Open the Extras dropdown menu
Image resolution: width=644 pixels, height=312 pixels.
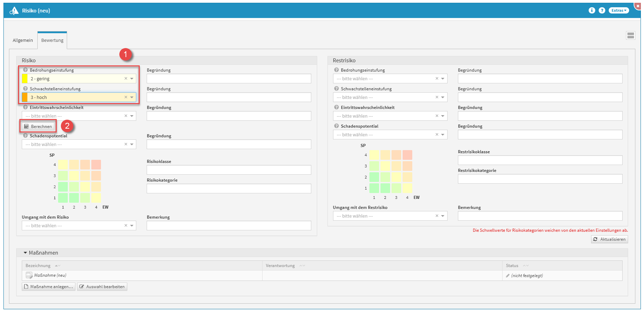pyautogui.click(x=619, y=10)
